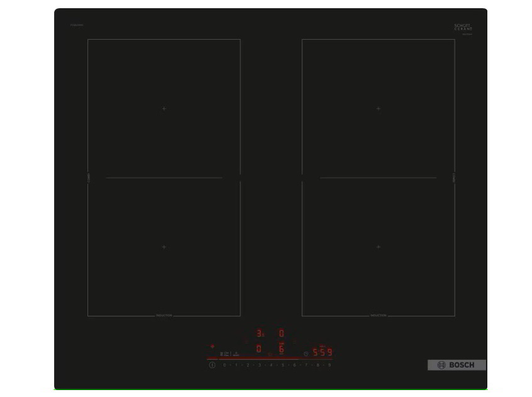532x397 pixels.
Task: Select rear-right zone display showing 0
Action: tap(282, 333)
